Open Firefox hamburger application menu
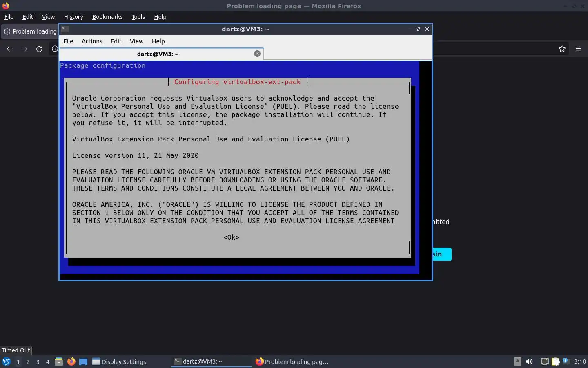This screenshot has height=368, width=588. 578,49
